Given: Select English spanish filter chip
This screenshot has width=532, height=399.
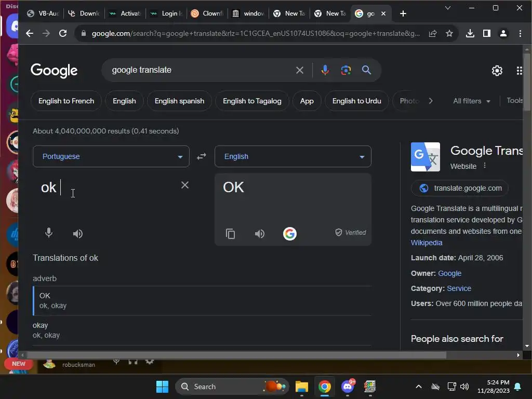Looking at the screenshot, I should 179,101.
